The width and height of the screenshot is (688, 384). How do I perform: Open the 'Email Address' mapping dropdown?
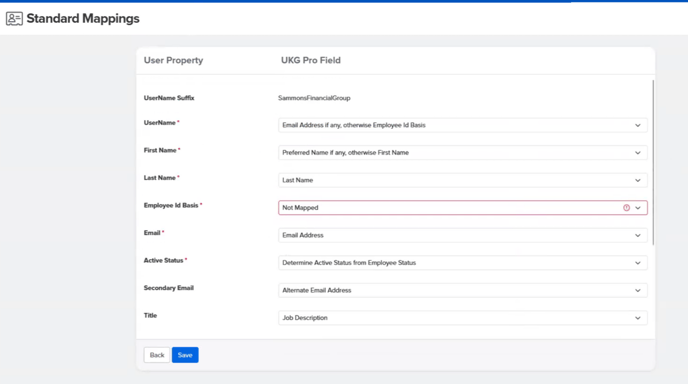[462, 235]
